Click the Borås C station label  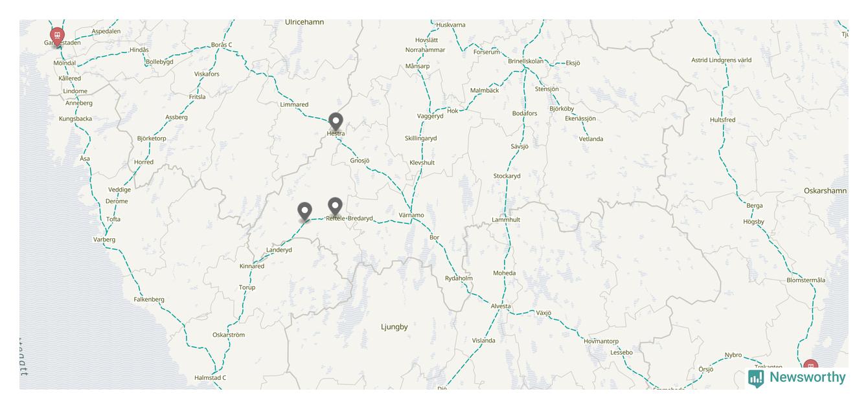[222, 45]
